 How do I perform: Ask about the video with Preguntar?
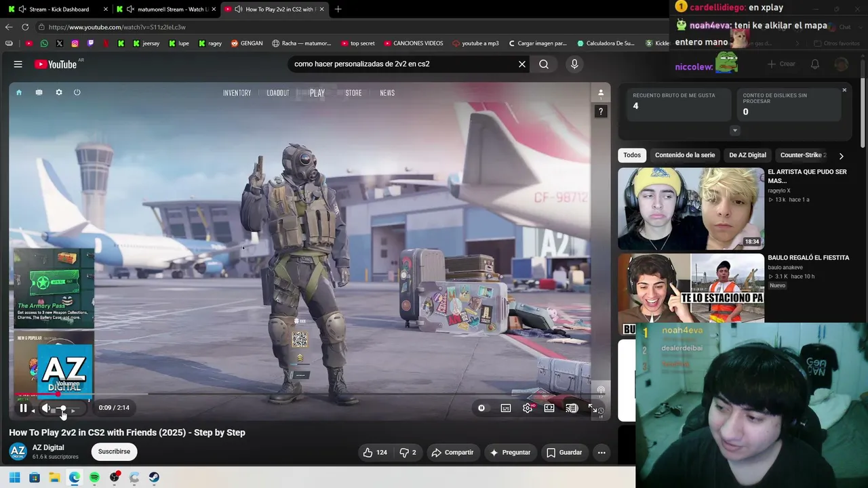point(510,453)
